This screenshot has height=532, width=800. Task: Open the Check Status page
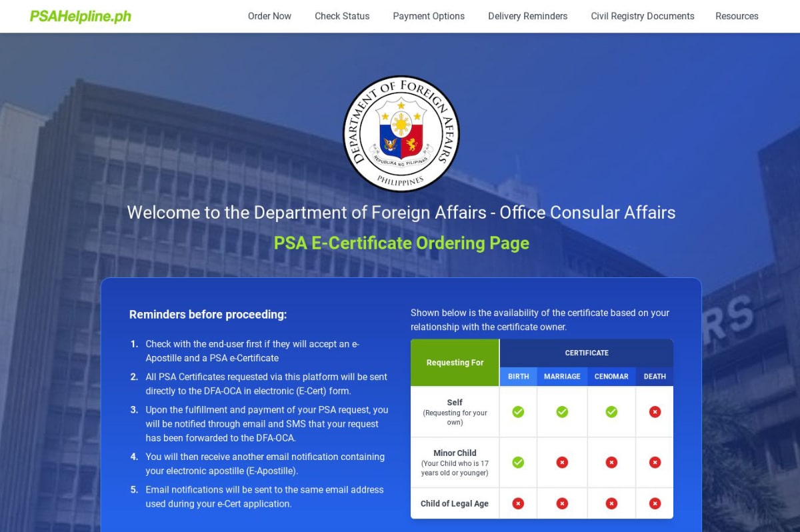pyautogui.click(x=341, y=16)
